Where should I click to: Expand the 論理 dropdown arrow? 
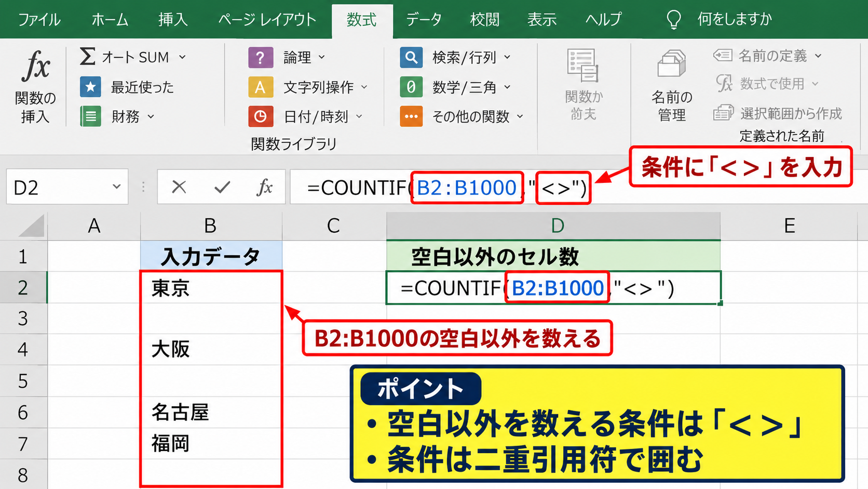tap(321, 57)
